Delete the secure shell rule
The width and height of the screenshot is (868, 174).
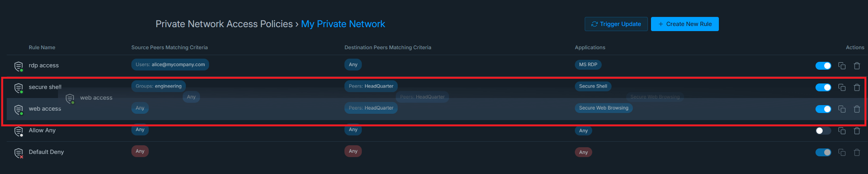click(857, 87)
